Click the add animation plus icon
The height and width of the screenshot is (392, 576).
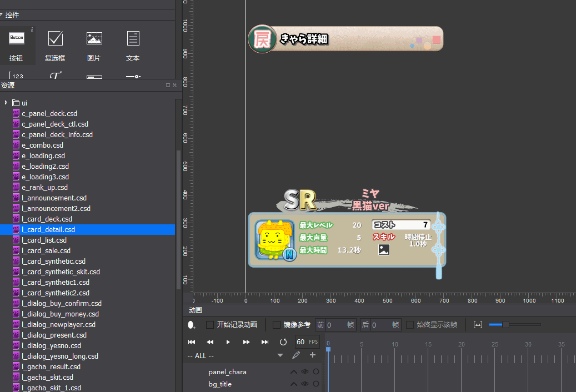tap(313, 355)
